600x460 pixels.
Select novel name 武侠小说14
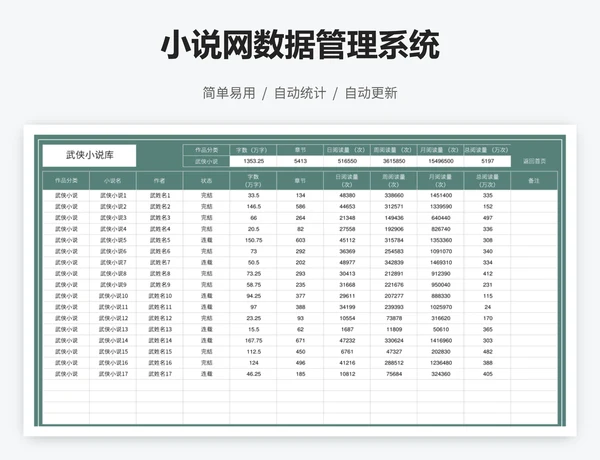tap(113, 340)
